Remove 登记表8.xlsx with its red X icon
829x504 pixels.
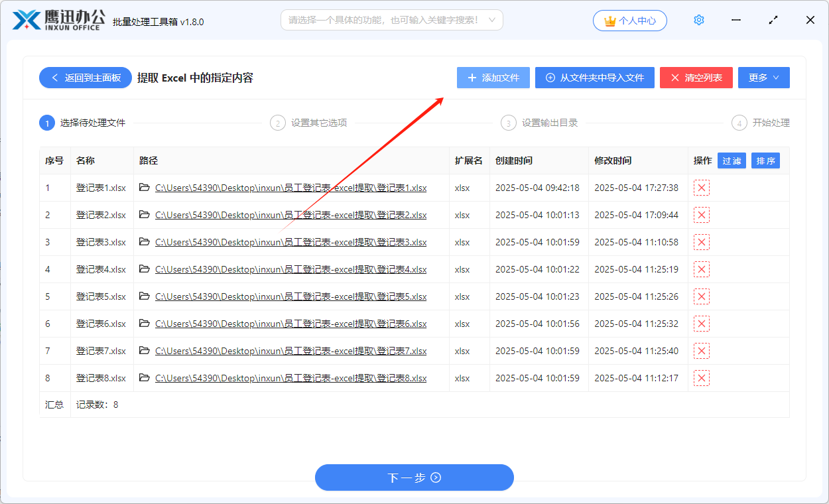click(702, 378)
